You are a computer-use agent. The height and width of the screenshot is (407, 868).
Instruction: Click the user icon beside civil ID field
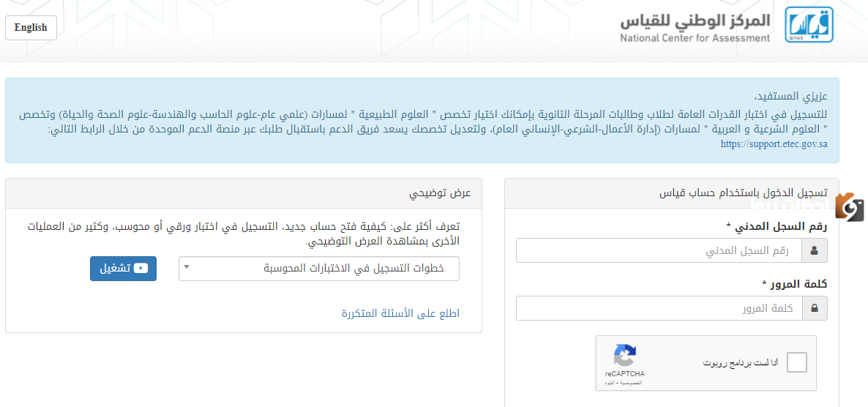814,250
